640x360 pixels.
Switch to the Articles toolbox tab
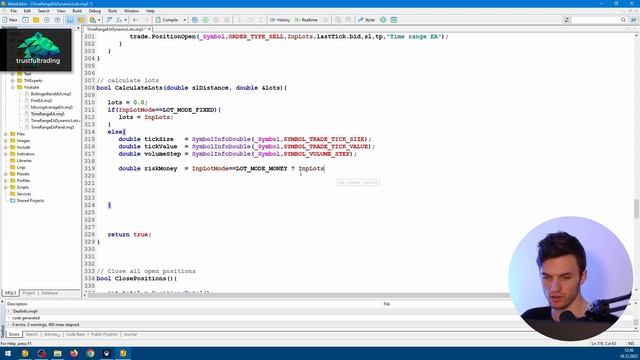click(x=52, y=334)
